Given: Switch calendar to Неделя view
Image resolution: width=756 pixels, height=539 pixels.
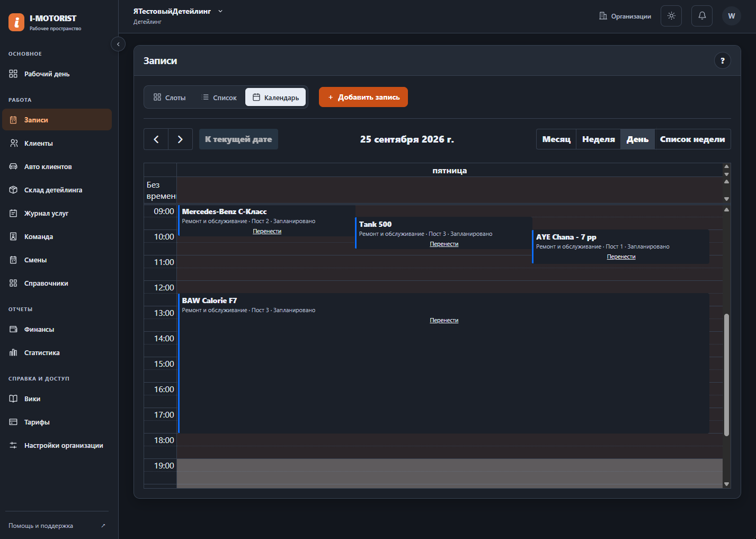Looking at the screenshot, I should coord(599,139).
